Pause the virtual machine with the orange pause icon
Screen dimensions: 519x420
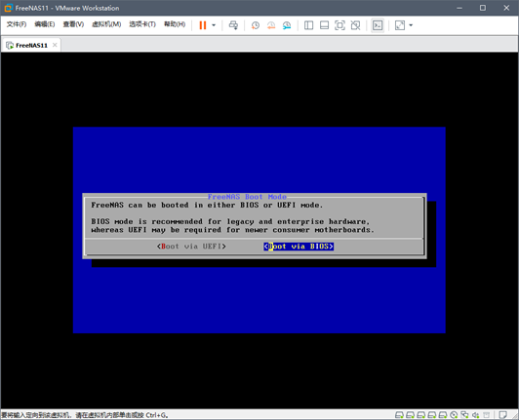click(x=203, y=25)
